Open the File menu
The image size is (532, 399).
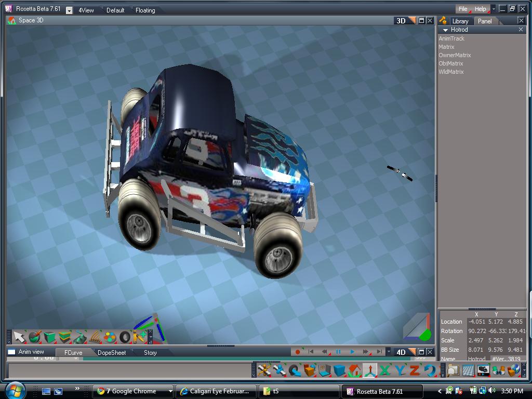[462, 9]
